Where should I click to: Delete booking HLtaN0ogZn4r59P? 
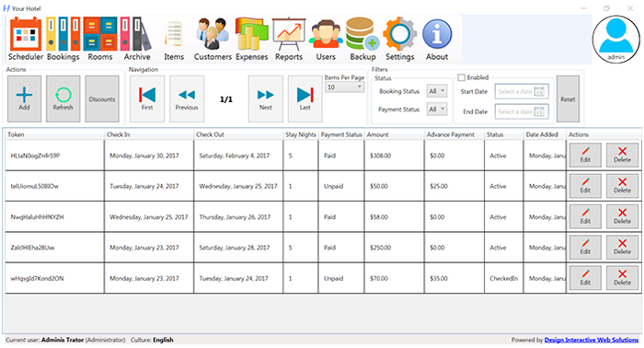(622, 155)
